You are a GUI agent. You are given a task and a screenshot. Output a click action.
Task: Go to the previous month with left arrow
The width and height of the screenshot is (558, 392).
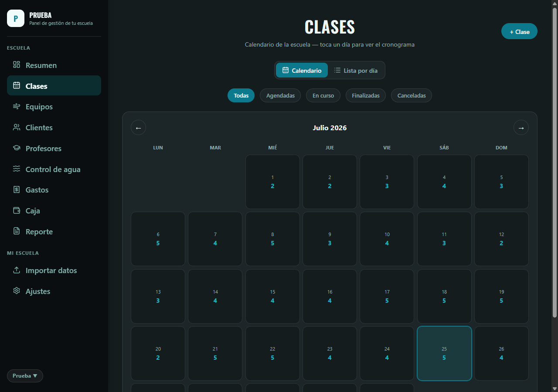coord(139,128)
